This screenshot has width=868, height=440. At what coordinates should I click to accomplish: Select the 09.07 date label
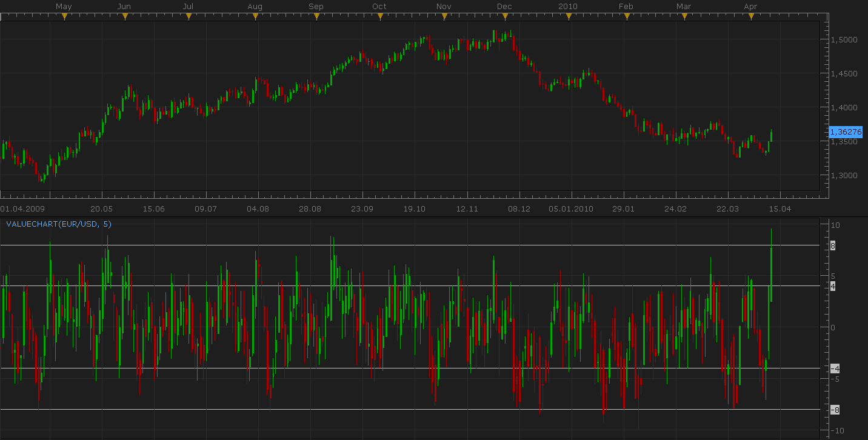[205, 208]
